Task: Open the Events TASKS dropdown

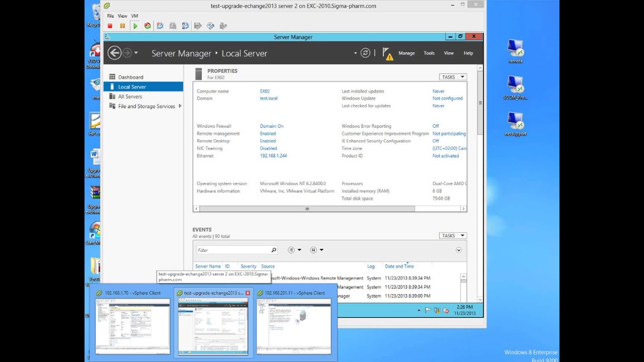Action: pos(453,235)
